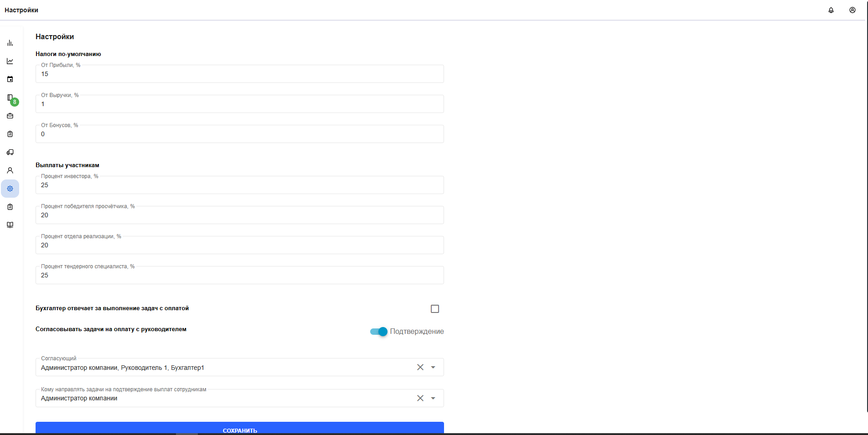Open the truck delivery sidebar icon
This screenshot has width=868, height=435.
coord(10,152)
